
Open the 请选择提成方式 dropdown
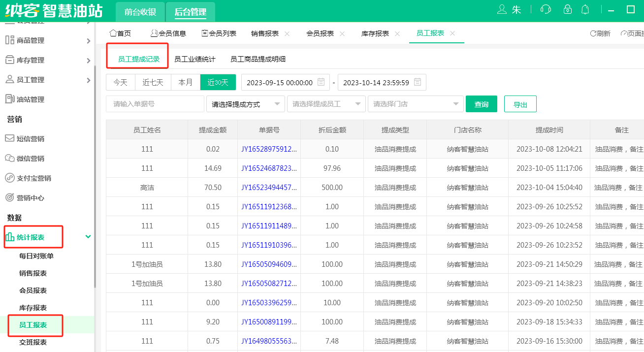tap(246, 104)
